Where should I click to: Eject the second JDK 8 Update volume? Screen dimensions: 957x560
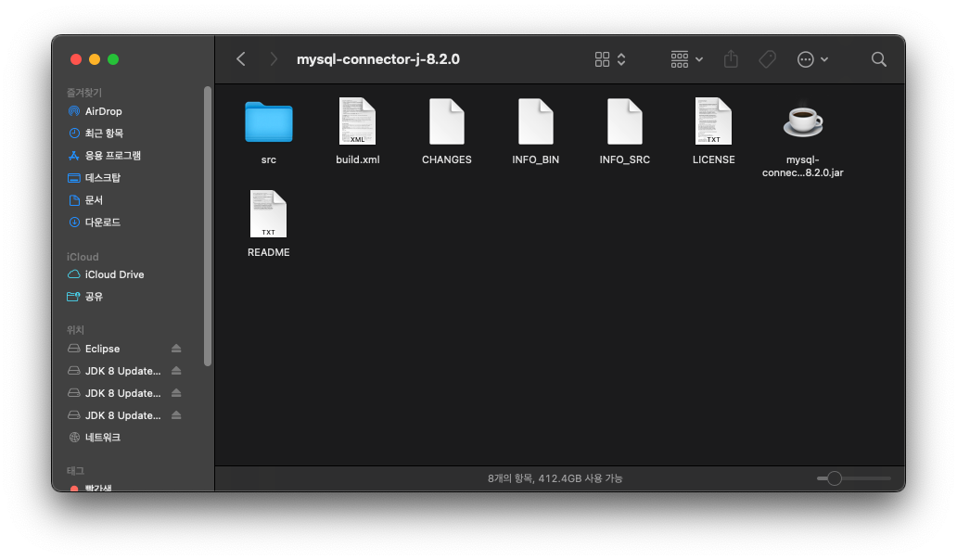point(176,393)
